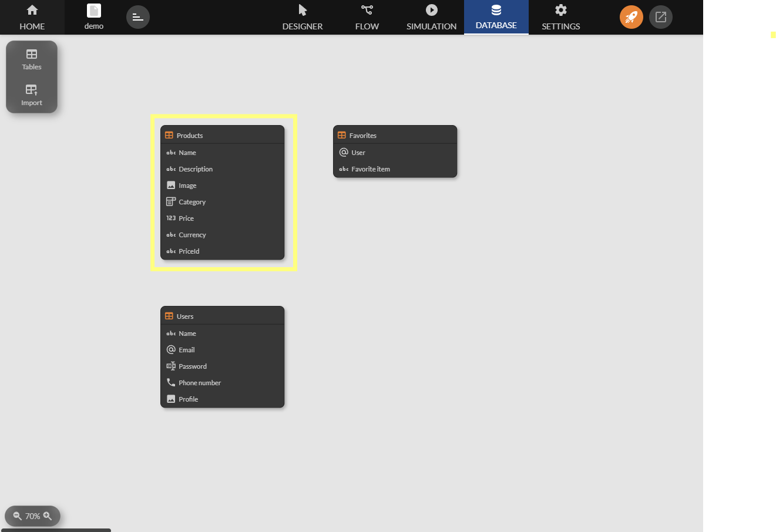Select the User field in Favorites
776x532 pixels.
395,153
